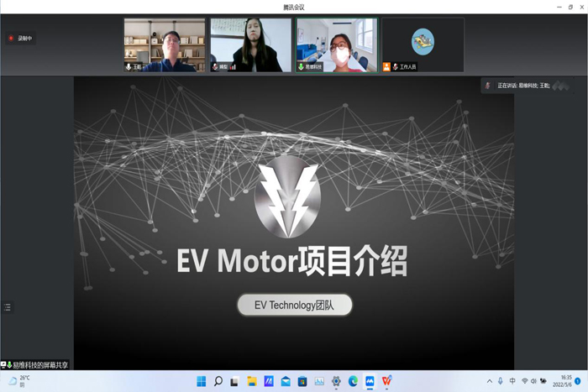Open WPS Office from taskbar
Viewport: 588px width, 392px height.
click(386, 381)
